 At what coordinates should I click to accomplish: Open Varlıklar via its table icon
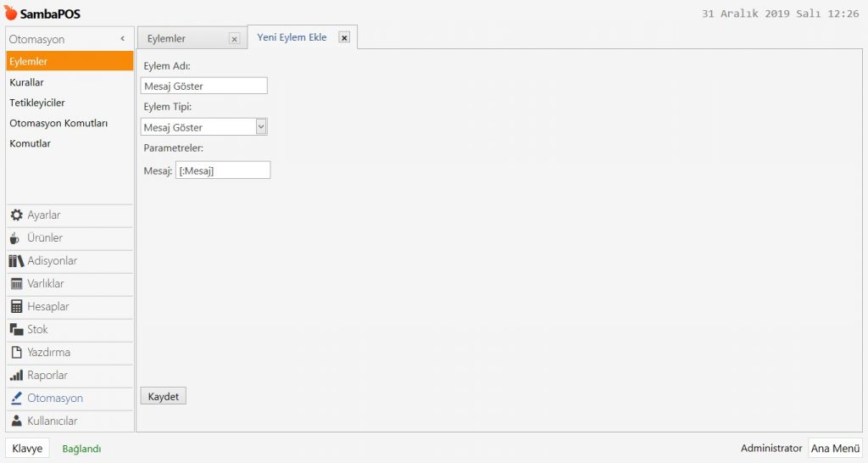(16, 284)
